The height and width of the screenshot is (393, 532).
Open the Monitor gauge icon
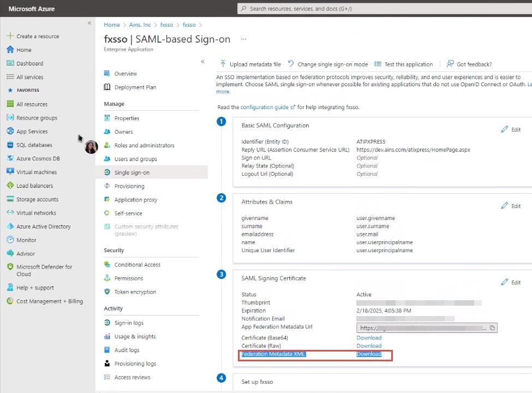(x=10, y=240)
